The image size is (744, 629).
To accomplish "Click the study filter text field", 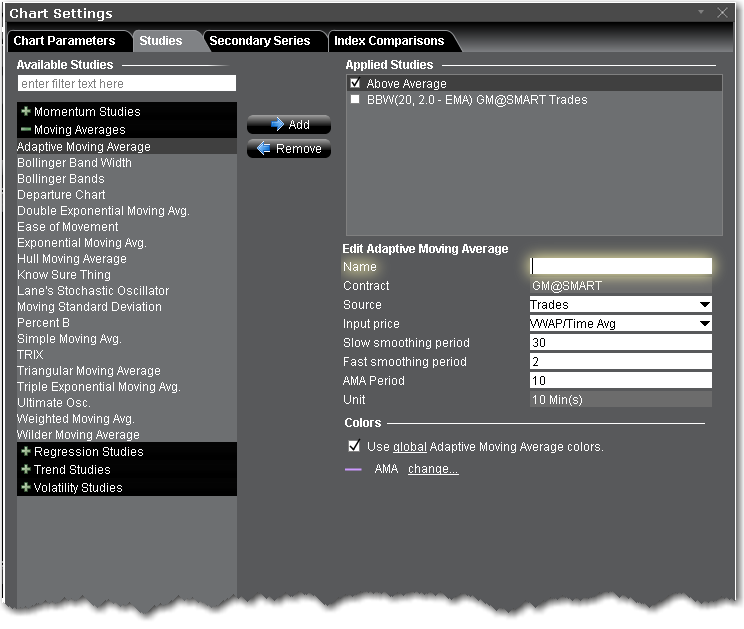I will click(x=126, y=84).
